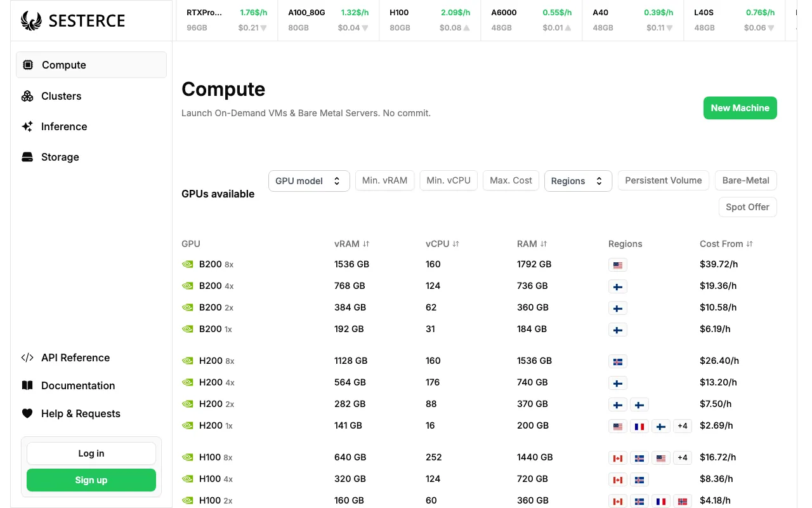Image resolution: width=812 pixels, height=508 pixels.
Task: Click the Sign up button
Action: (x=91, y=480)
